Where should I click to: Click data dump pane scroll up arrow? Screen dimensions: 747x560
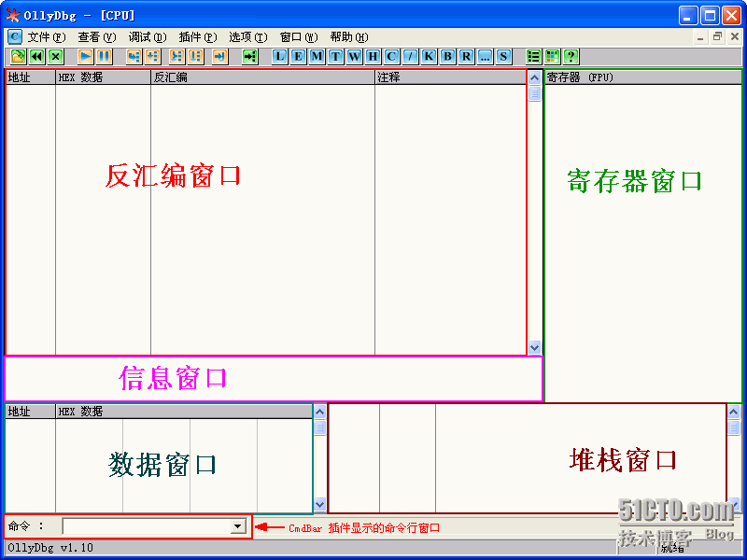pyautogui.click(x=319, y=412)
